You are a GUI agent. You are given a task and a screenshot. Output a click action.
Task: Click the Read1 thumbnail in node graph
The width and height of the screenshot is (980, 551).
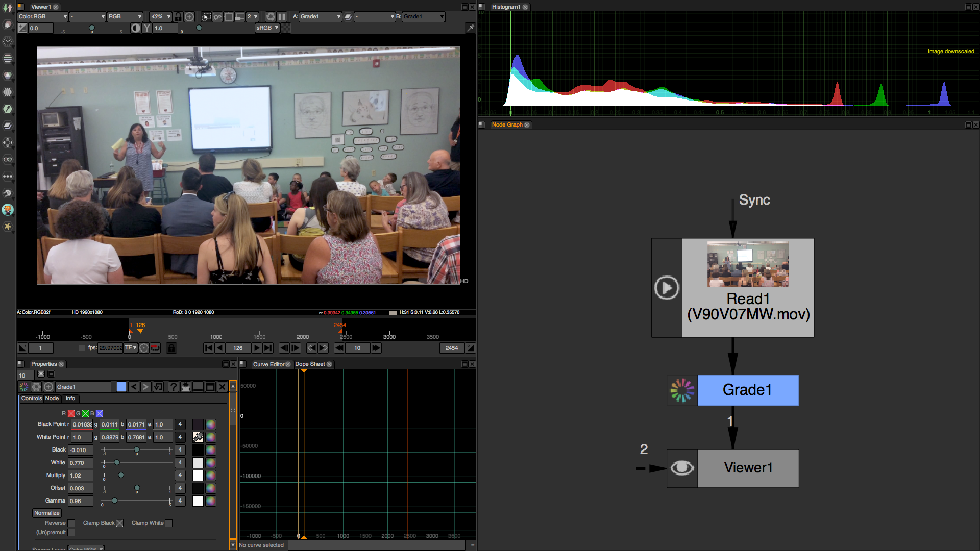coord(747,262)
